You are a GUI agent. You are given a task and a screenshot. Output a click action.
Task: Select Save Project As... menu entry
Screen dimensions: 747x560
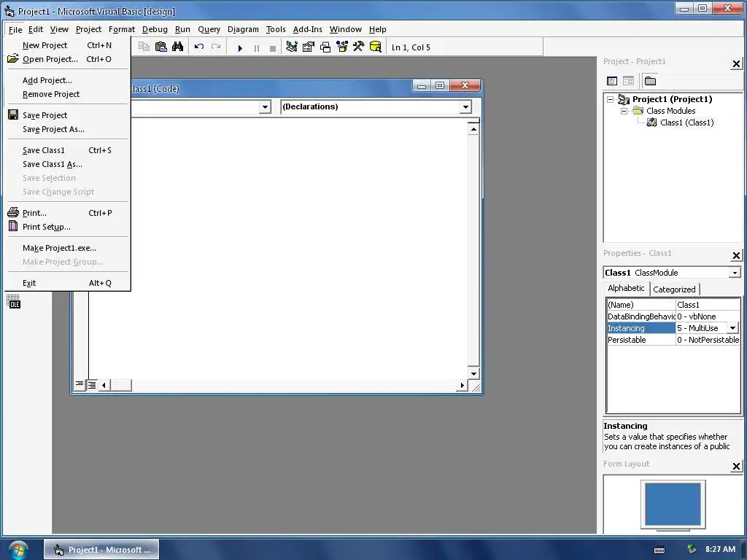(66, 129)
